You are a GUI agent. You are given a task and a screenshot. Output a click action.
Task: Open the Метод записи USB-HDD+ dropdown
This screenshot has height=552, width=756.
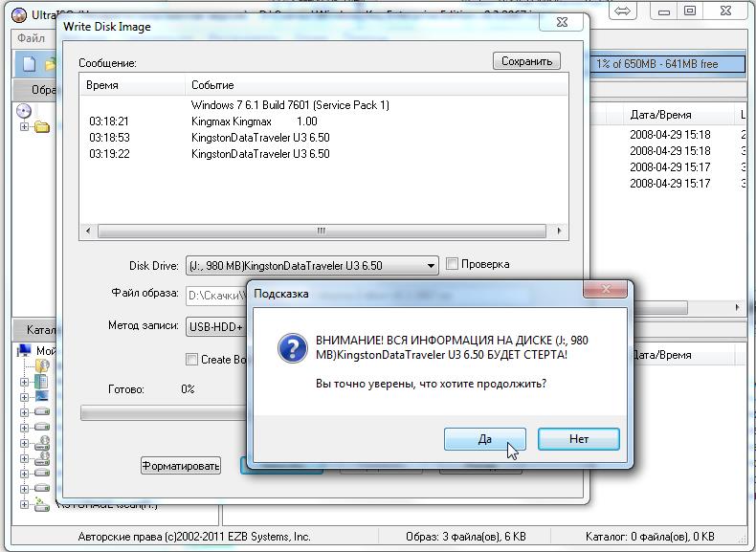coord(215,326)
